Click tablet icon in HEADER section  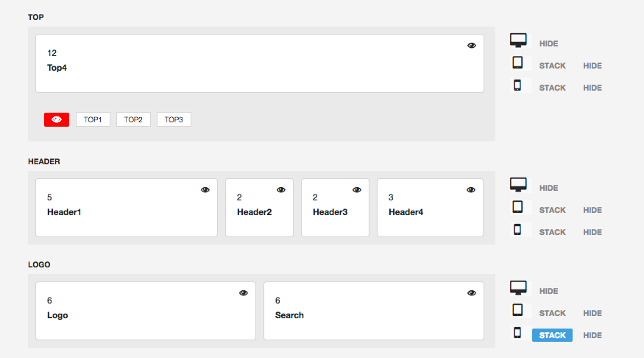pos(517,207)
